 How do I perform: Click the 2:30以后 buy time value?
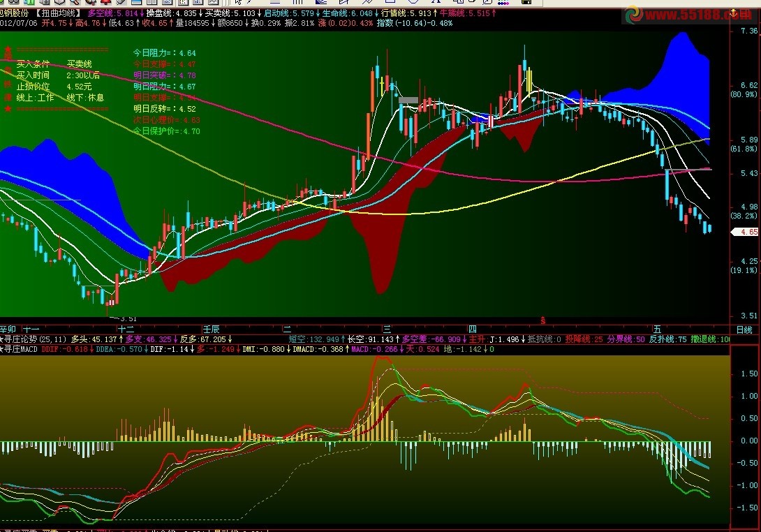(x=83, y=75)
